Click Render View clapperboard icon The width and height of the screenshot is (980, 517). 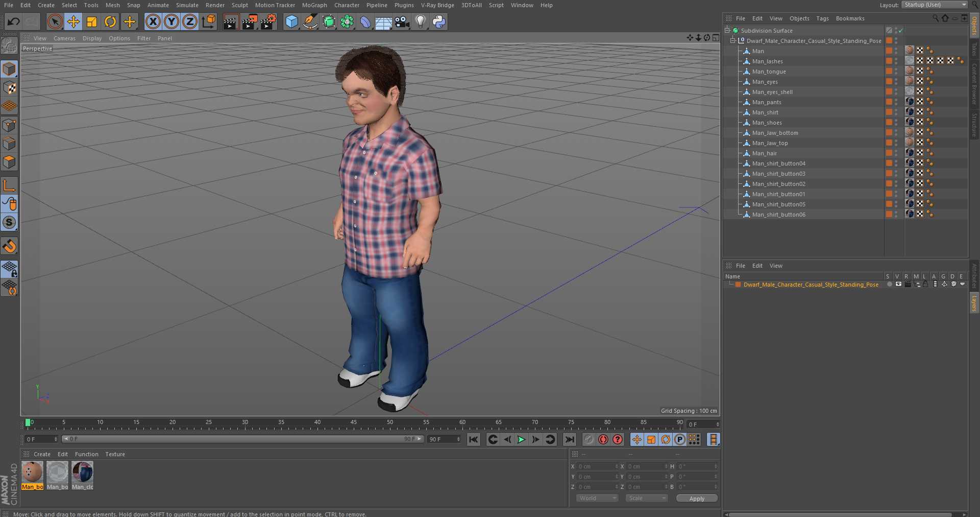[x=231, y=21]
